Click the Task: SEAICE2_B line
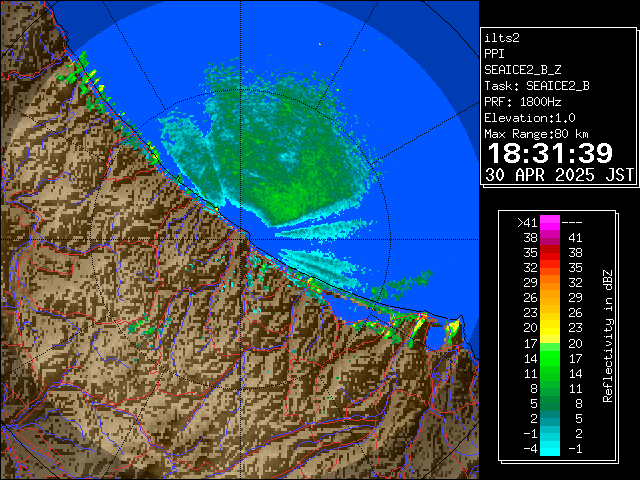This screenshot has height=480, width=640. coord(537,86)
